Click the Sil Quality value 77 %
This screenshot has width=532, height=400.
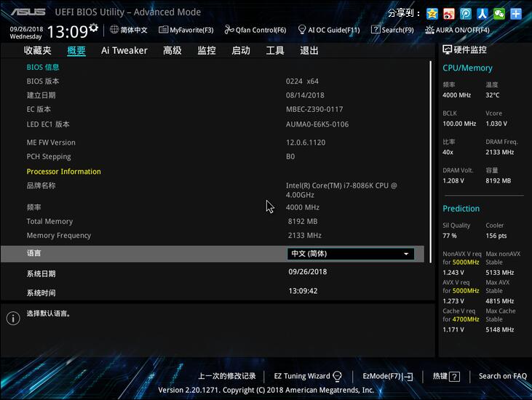coord(450,236)
